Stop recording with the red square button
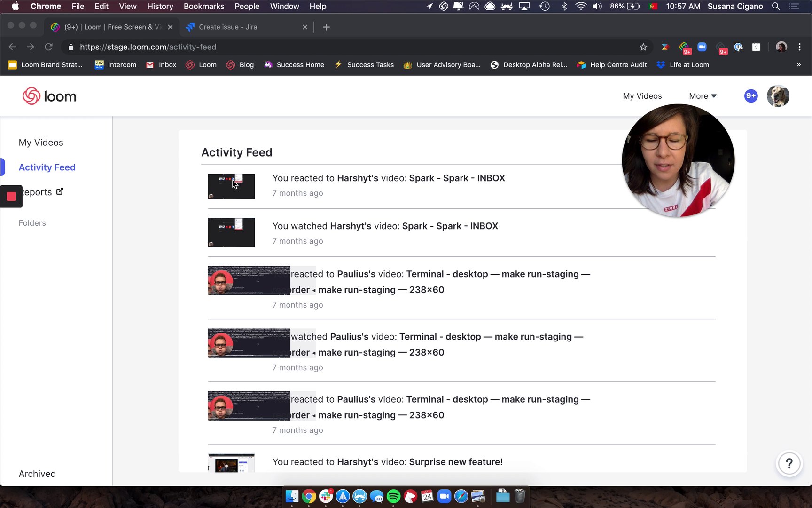The image size is (812, 508). click(x=11, y=196)
